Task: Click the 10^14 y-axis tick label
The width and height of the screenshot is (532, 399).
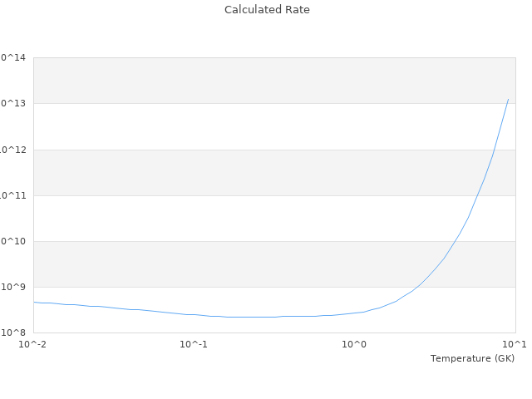Action: coord(13,57)
